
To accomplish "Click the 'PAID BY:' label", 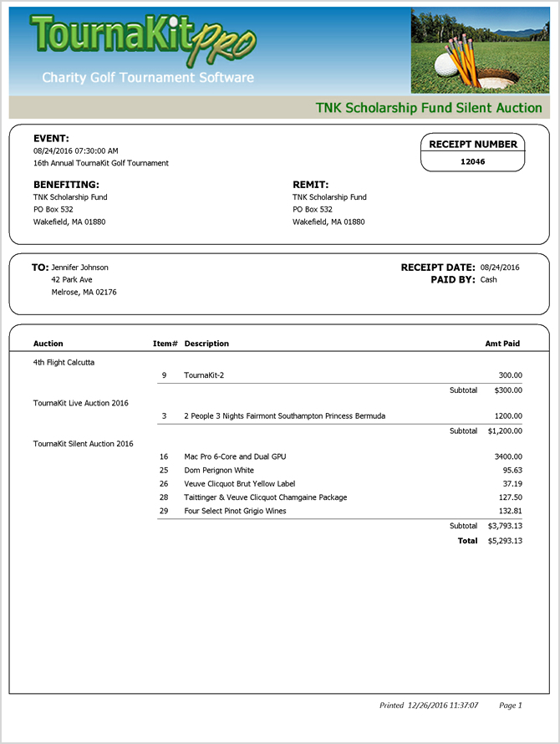I will pos(453,279).
